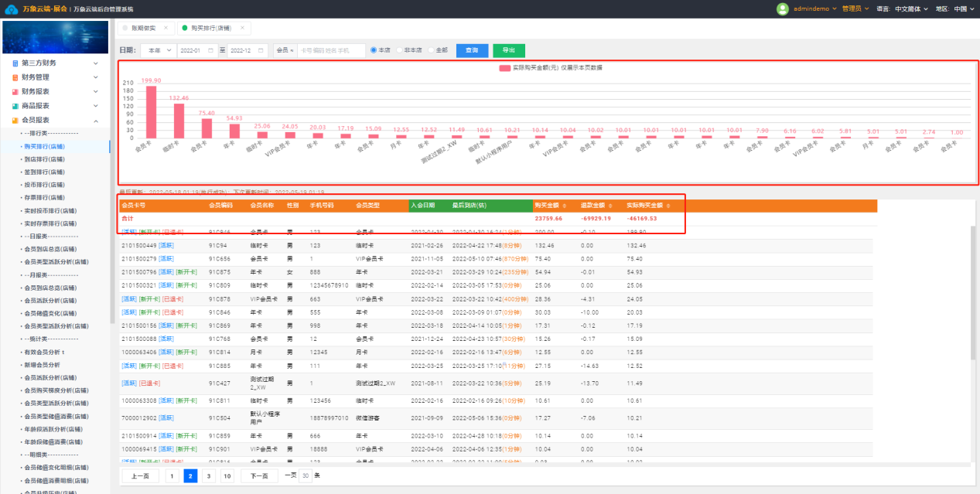Click the start date field 2022-01
980x494 pixels.
coord(197,50)
